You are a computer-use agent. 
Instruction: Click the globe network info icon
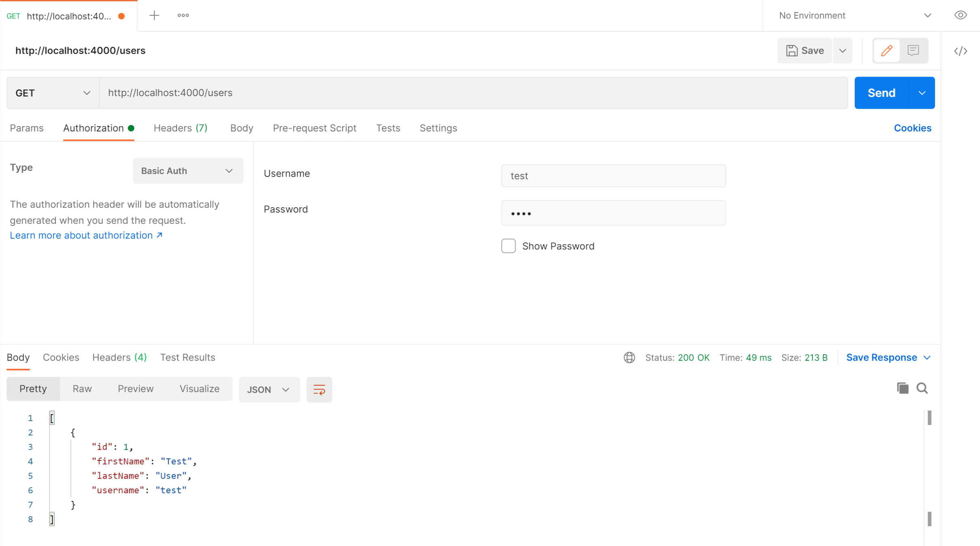[628, 357]
